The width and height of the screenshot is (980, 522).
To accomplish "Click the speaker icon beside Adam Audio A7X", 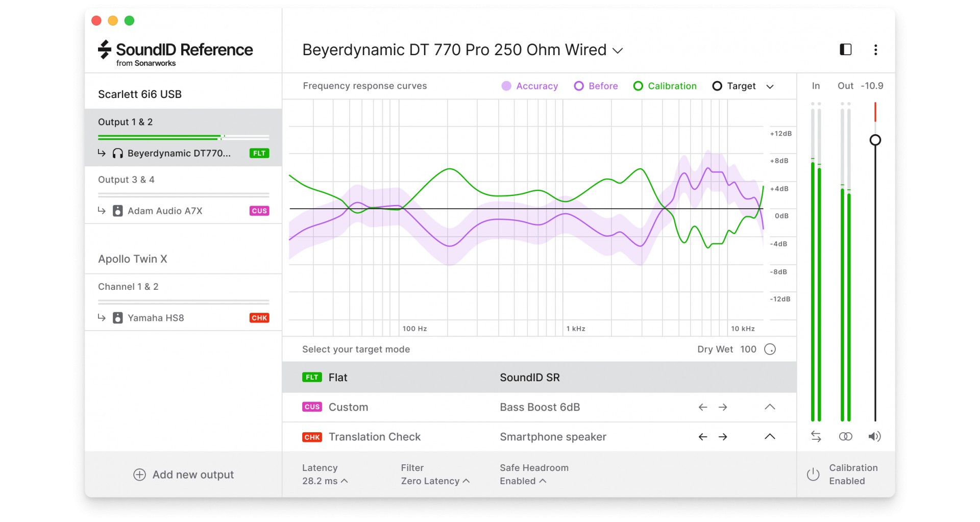I will coord(117,211).
